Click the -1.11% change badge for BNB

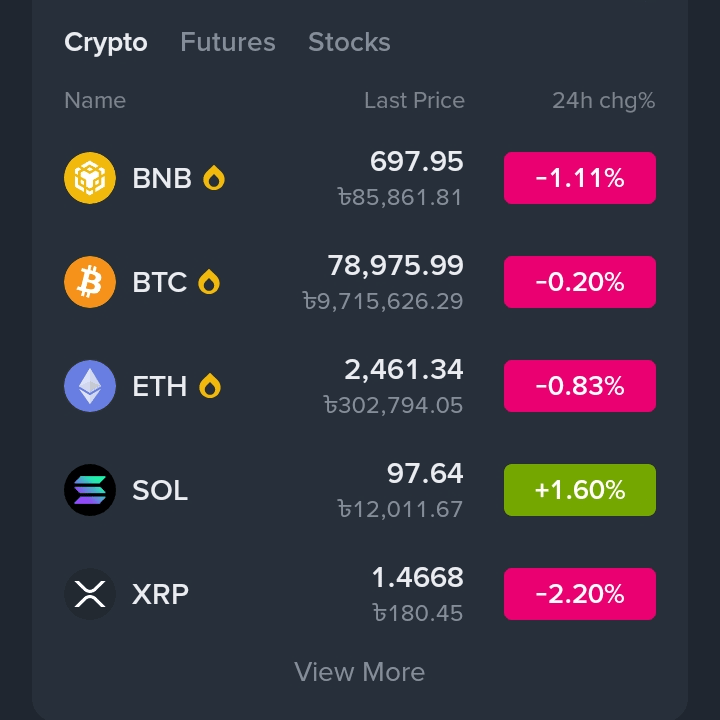(x=579, y=178)
